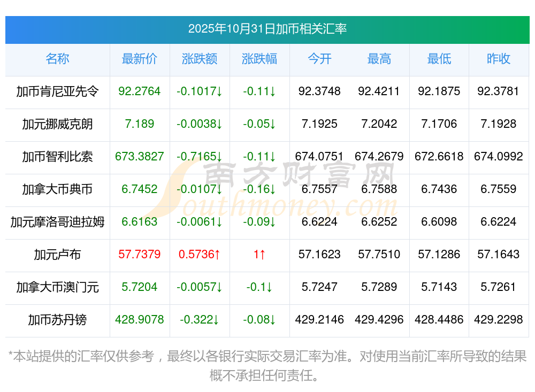Click opening price 92.3748

(319, 91)
